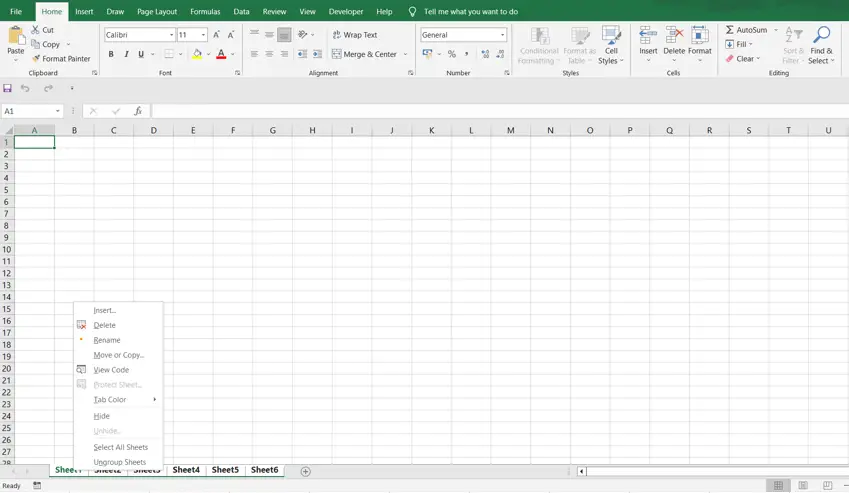The image size is (849, 493).
Task: Click the Select All corner triangle
Action: [8, 130]
